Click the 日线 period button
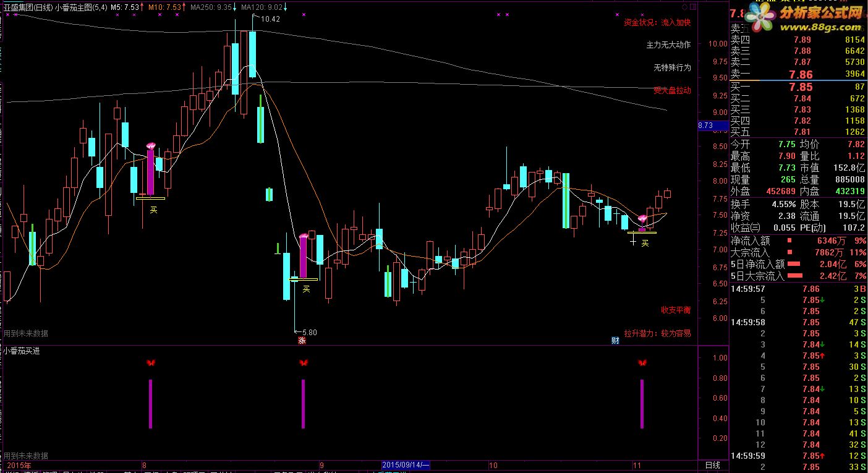 pyautogui.click(x=712, y=465)
